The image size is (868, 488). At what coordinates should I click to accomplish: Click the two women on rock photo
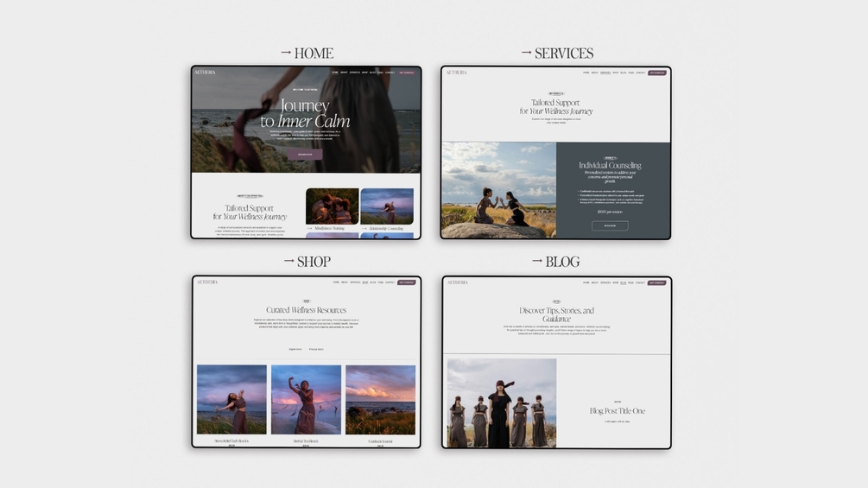[498, 190]
